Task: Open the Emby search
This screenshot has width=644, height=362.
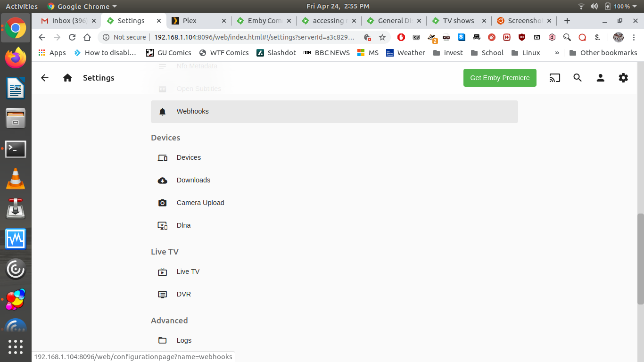Action: coord(578,78)
